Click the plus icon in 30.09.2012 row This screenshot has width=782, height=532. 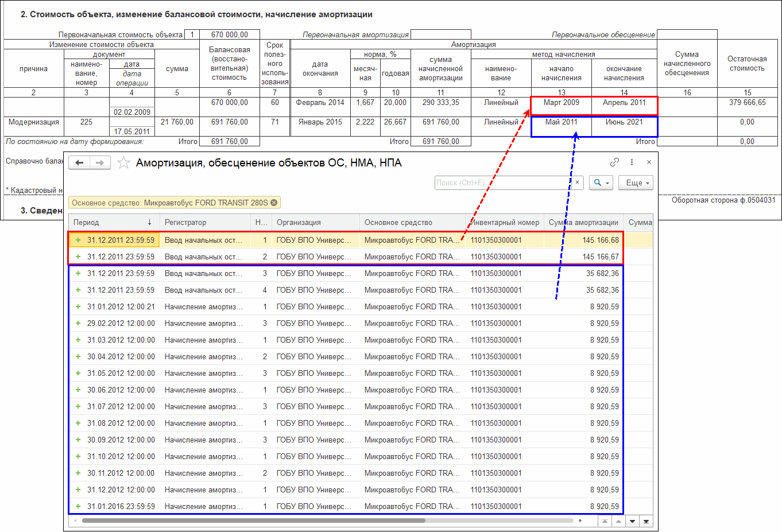coord(78,440)
